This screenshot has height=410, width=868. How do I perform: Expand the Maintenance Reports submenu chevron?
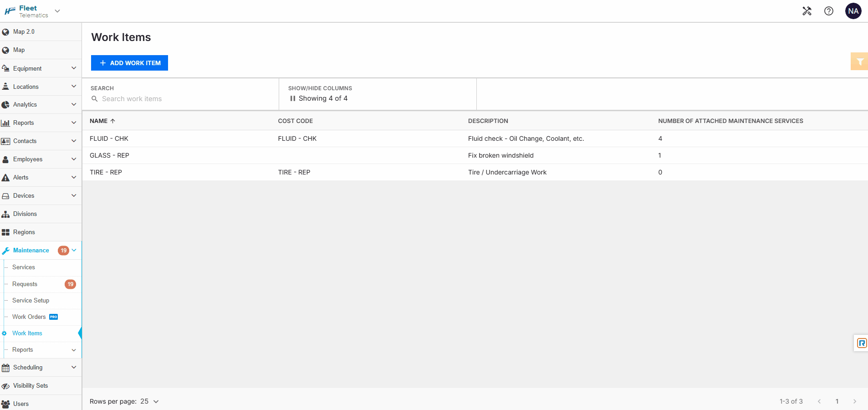(74, 350)
